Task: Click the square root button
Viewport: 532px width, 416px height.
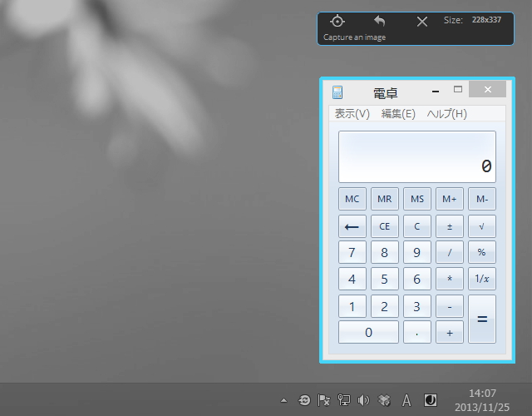Action: pyautogui.click(x=482, y=226)
